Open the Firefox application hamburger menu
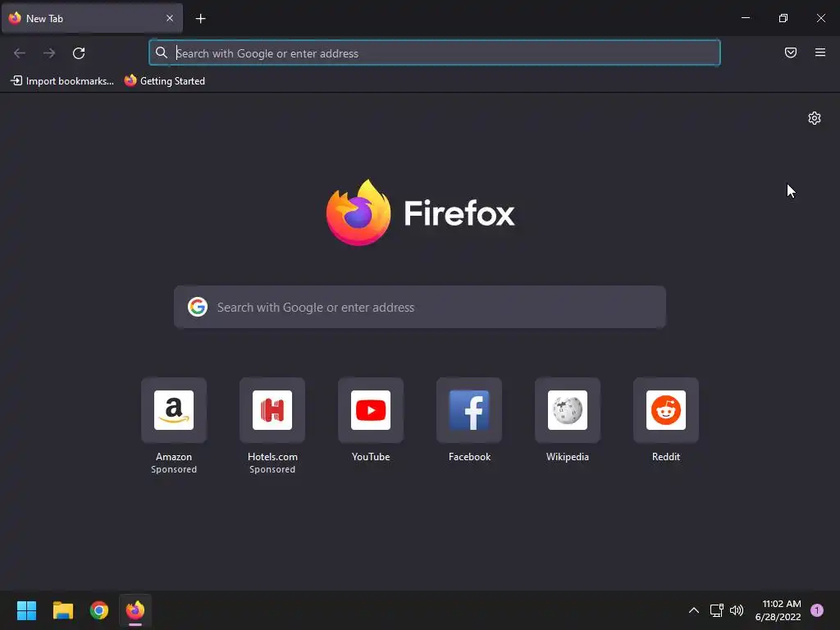Viewport: 840px width, 630px height. point(820,52)
